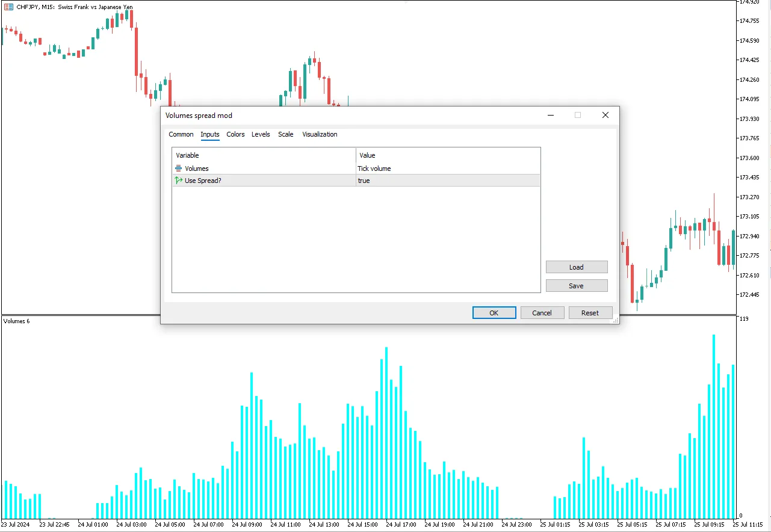Screen dimensions: 771x532
Task: Load saved input settings
Action: point(577,267)
